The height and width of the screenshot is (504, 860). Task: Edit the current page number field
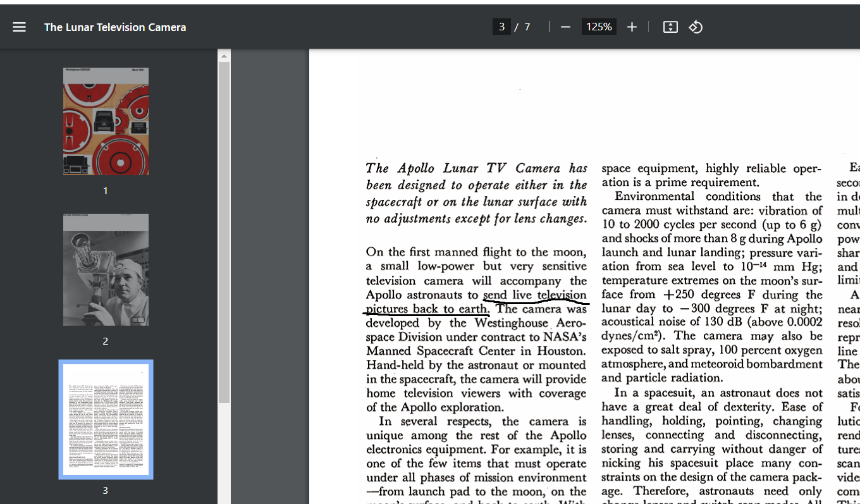coord(501,27)
